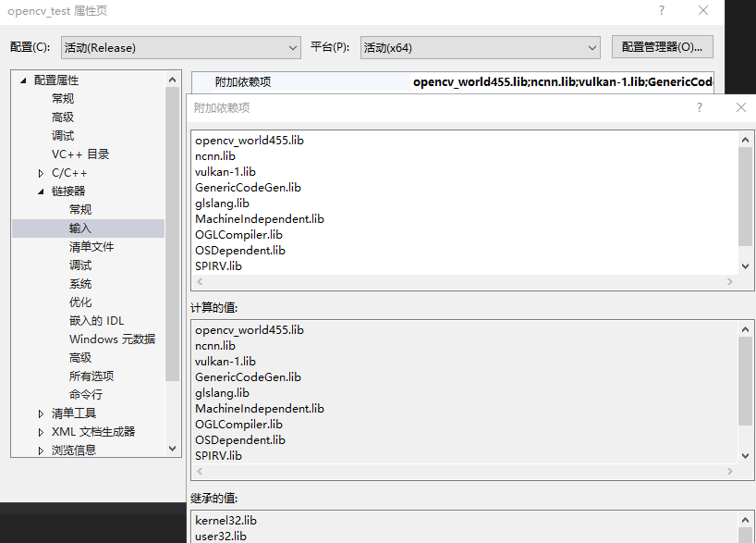
Task: Select the Windows 元数据 item
Action: coord(113,339)
